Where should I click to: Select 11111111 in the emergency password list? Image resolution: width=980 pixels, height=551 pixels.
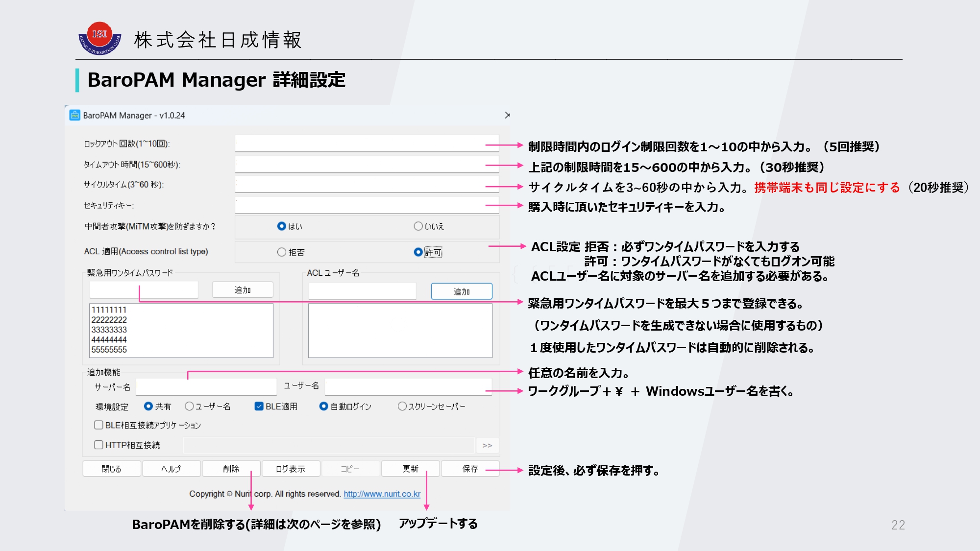pyautogui.click(x=109, y=310)
